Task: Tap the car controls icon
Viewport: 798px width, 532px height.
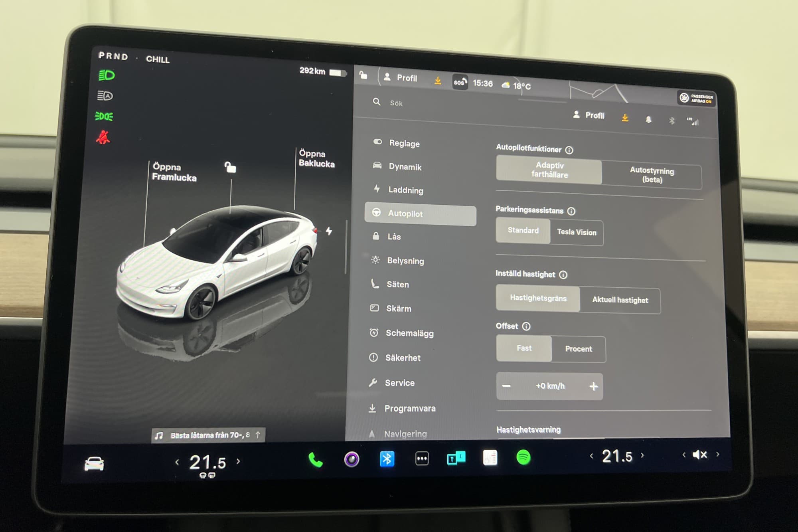Action: (x=94, y=464)
